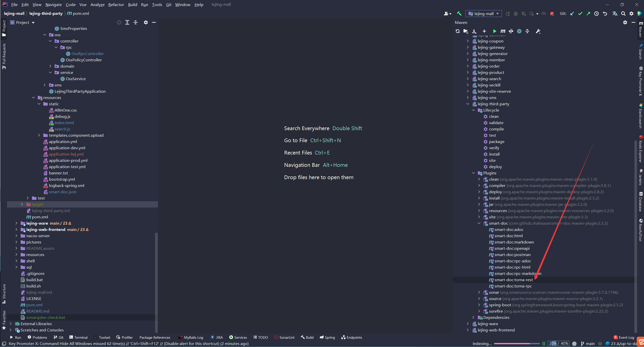This screenshot has height=347, width=644.
Task: Toggle the Database tool window
Action: click(641, 202)
